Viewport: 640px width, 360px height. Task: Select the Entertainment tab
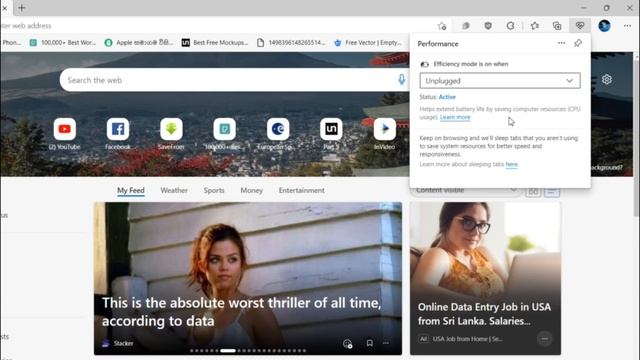pyautogui.click(x=302, y=190)
